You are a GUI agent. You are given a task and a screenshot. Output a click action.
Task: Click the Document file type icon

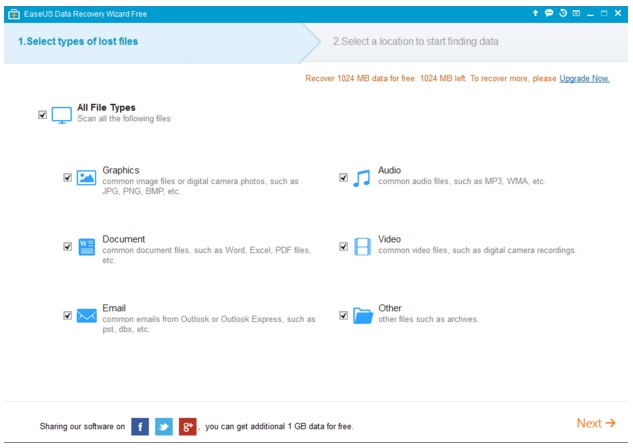[86, 247]
